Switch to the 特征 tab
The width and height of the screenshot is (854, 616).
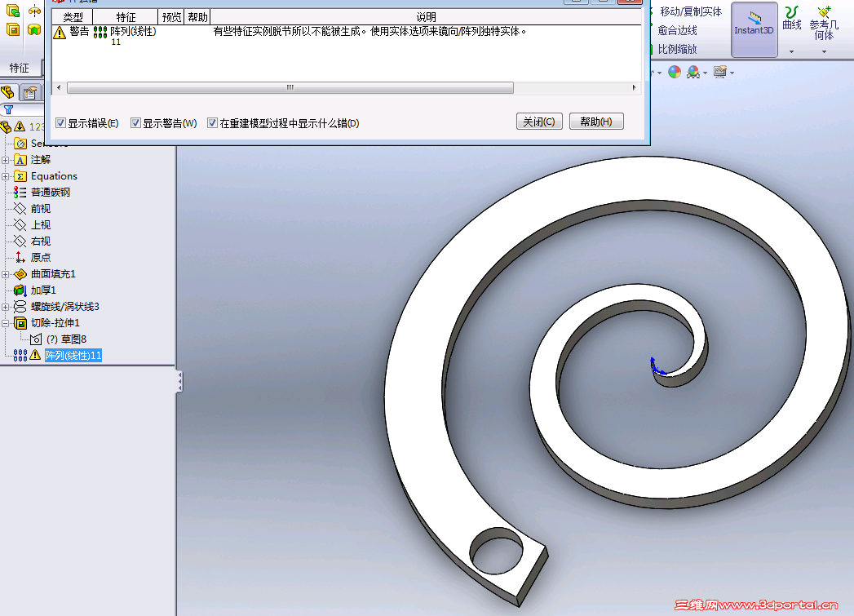pos(18,69)
